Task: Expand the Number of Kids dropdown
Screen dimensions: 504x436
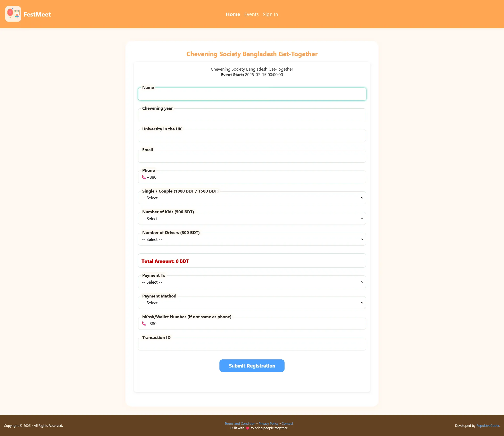Action: [252, 219]
